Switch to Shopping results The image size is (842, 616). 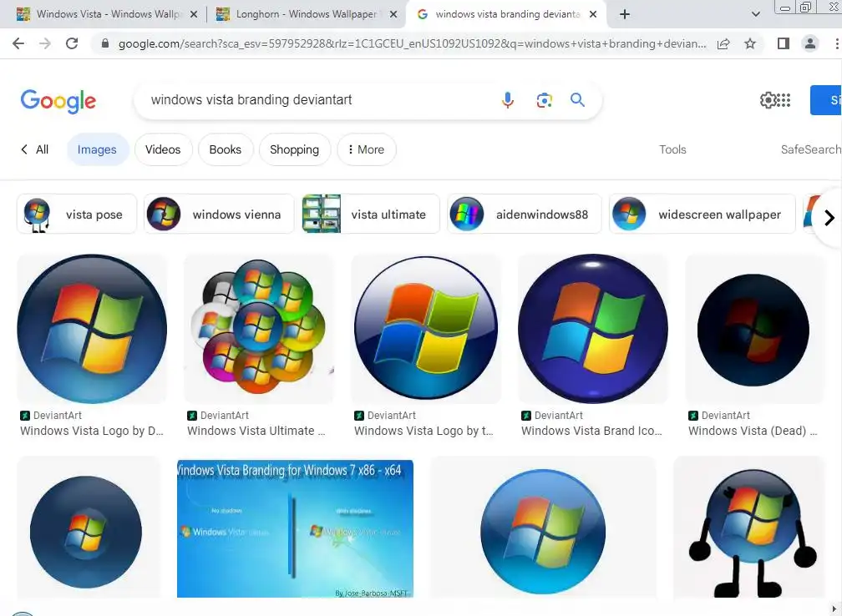click(294, 149)
